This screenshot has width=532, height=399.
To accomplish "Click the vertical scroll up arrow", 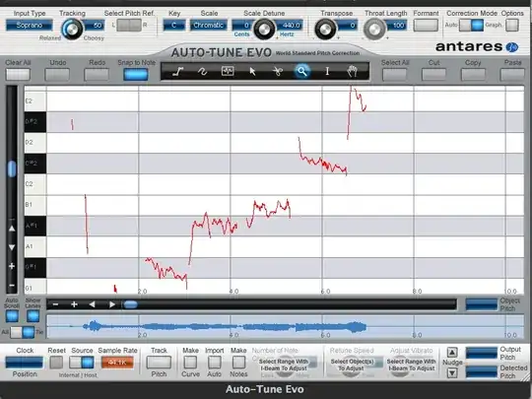I will (12, 229).
